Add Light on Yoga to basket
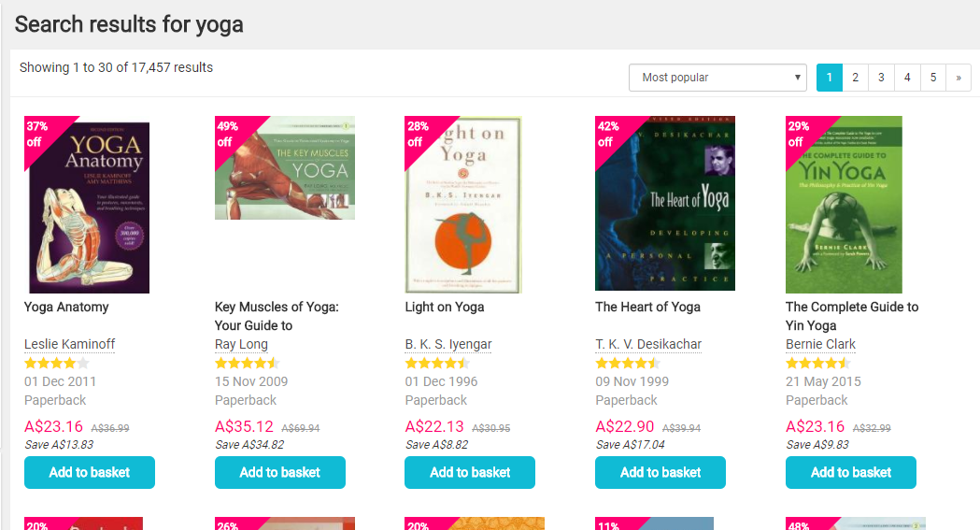The height and width of the screenshot is (530, 980). (x=470, y=472)
